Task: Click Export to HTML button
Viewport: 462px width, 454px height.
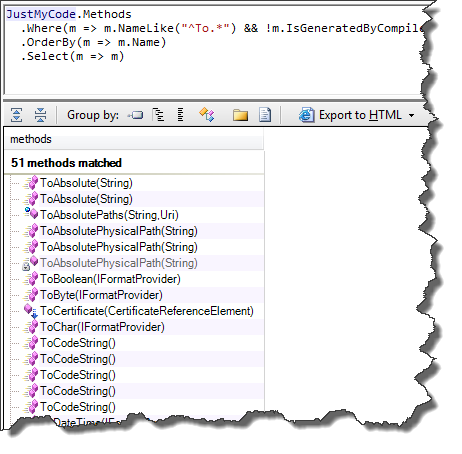Action: 357,115
